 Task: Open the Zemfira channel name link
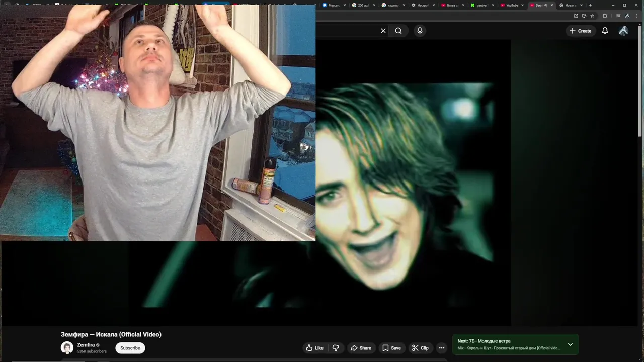tap(86, 345)
